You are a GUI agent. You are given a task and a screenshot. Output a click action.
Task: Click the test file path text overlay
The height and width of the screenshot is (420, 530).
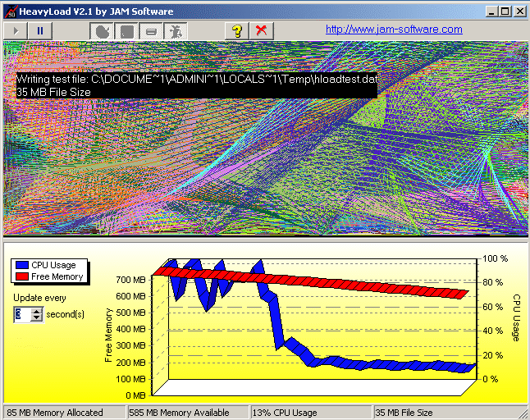pos(197,80)
